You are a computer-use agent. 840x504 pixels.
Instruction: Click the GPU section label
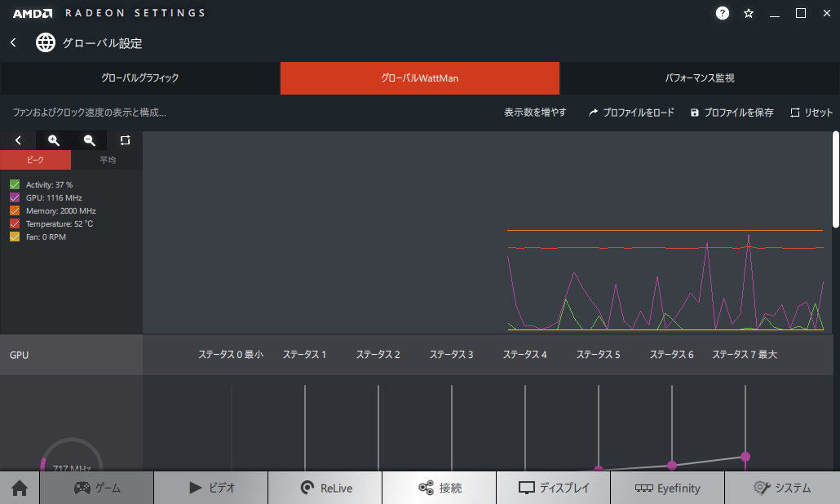(20, 355)
